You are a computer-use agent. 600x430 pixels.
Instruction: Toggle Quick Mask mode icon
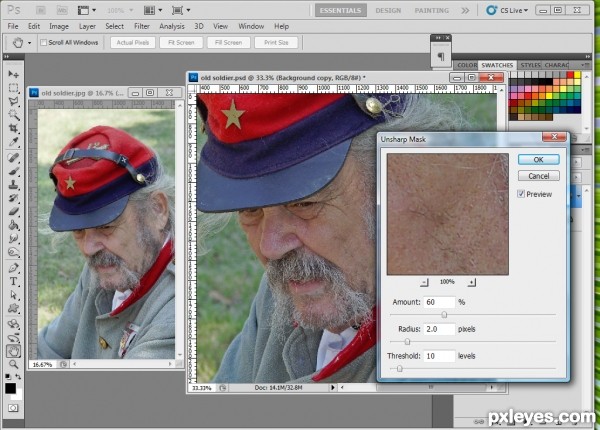(x=13, y=408)
